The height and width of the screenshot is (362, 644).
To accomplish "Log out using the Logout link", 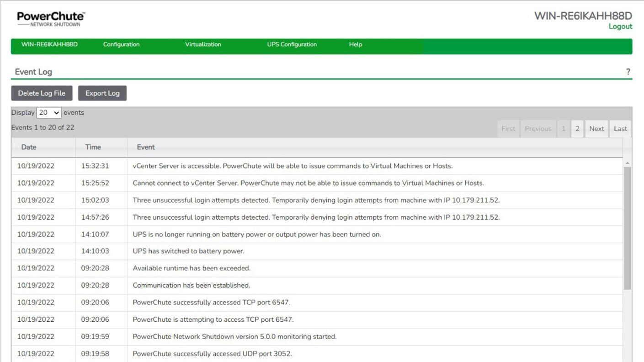I will [620, 27].
